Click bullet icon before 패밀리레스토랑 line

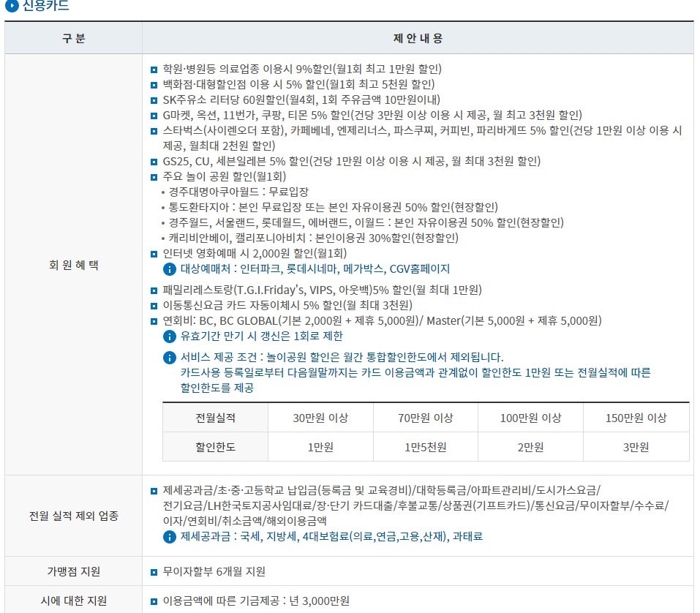coord(154,290)
